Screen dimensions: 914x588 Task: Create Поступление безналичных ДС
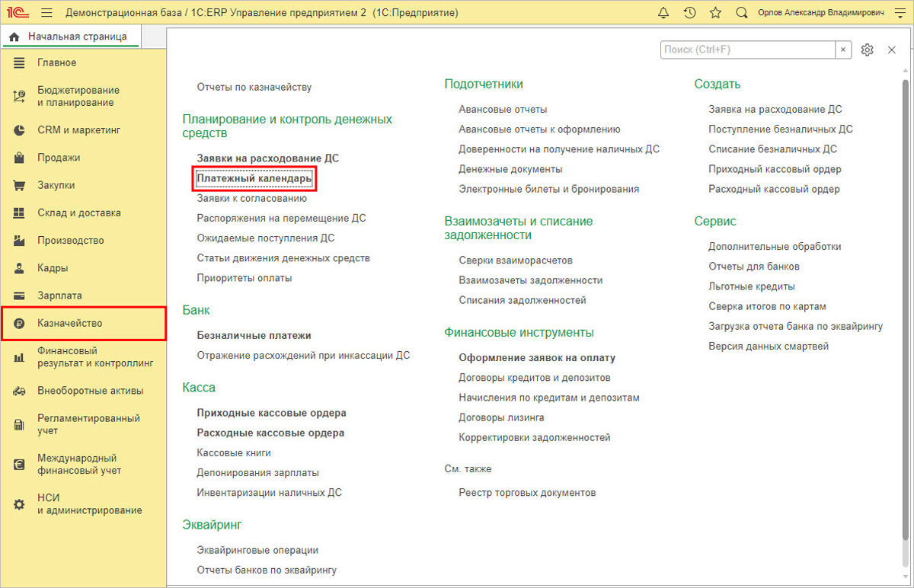[x=781, y=129]
